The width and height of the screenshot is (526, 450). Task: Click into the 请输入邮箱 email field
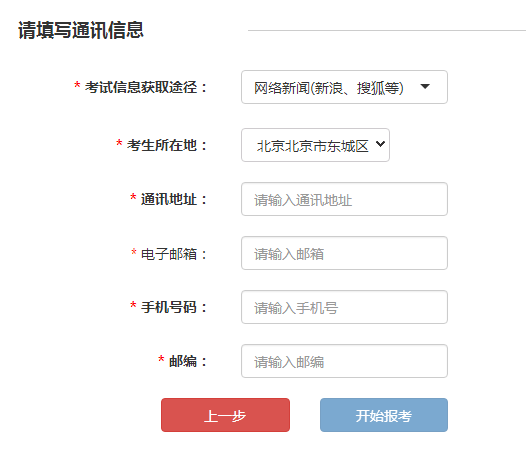pyautogui.click(x=344, y=253)
